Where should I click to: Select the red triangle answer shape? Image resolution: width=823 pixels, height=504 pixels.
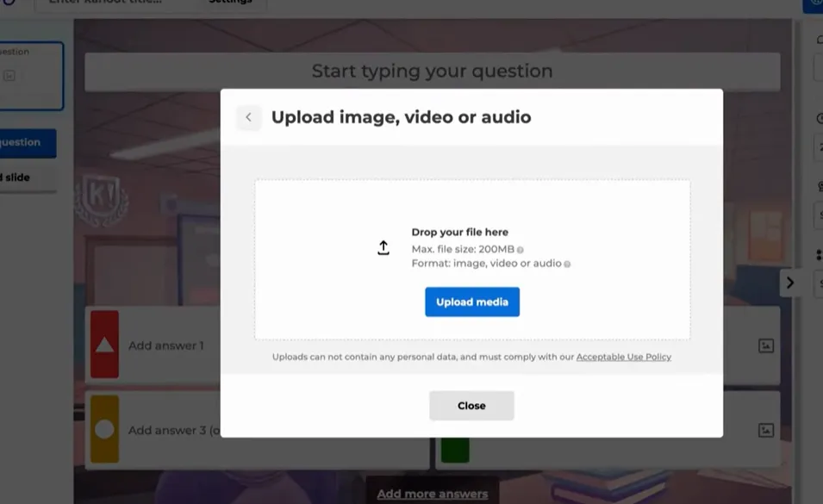[x=104, y=345]
